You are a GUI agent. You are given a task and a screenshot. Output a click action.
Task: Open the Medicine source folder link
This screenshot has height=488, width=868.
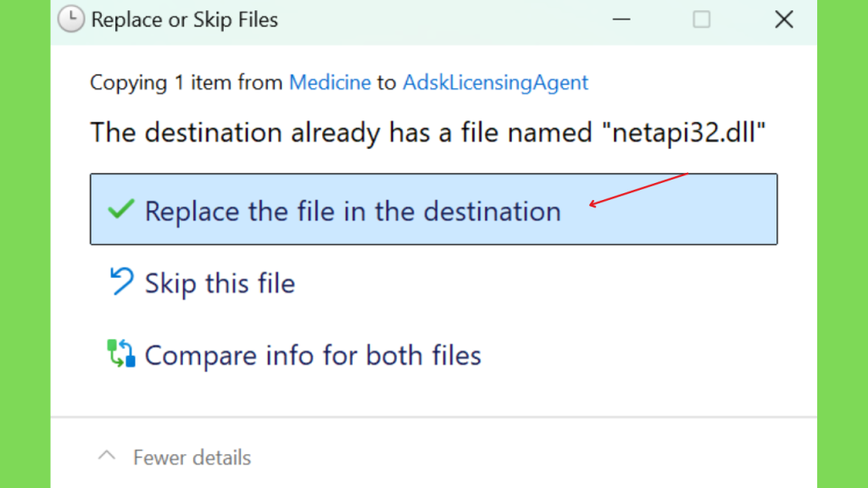coord(330,82)
